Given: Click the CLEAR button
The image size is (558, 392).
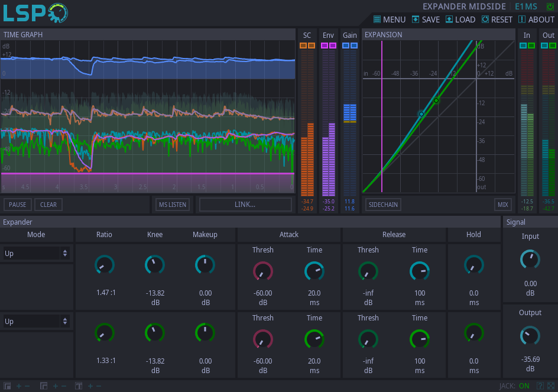Looking at the screenshot, I should [x=48, y=205].
